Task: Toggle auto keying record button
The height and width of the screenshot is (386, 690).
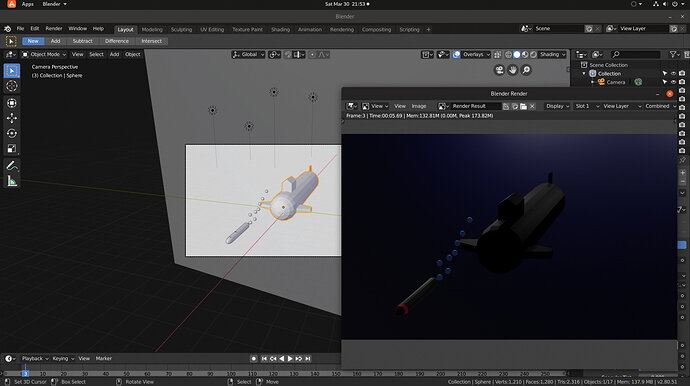Action: coord(253,359)
